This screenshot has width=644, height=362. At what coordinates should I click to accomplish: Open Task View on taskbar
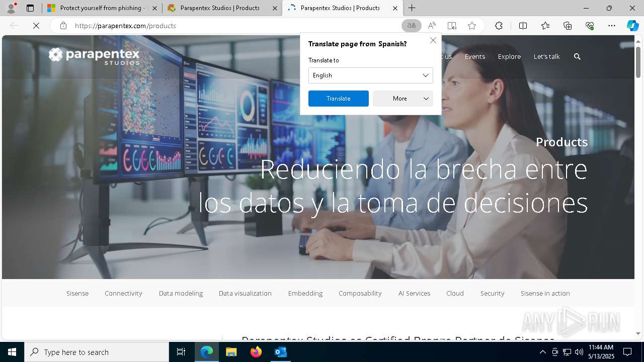pyautogui.click(x=181, y=352)
